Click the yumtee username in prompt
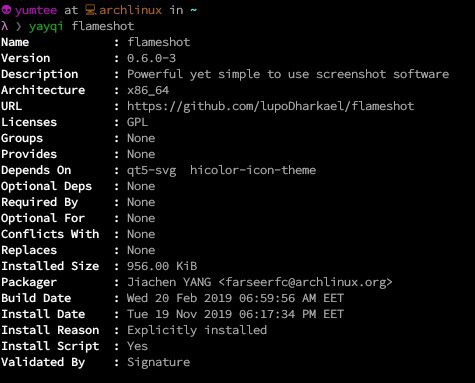 (x=36, y=10)
